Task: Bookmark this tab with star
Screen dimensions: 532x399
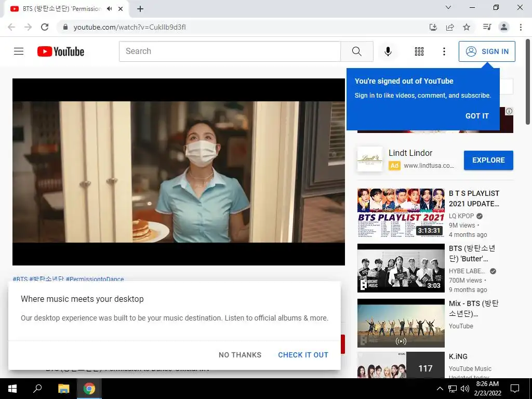Action: click(x=467, y=27)
